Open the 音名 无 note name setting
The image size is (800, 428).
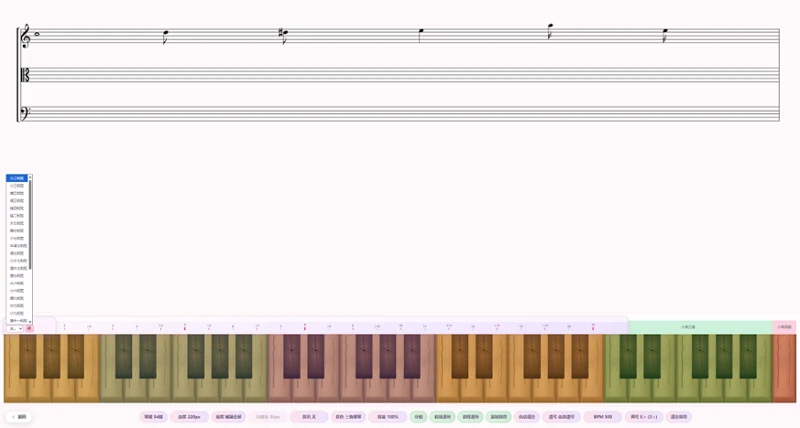click(309, 417)
